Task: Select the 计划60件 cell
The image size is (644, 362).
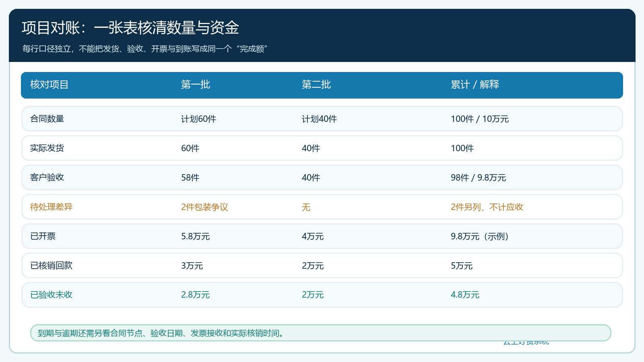Action: point(198,119)
